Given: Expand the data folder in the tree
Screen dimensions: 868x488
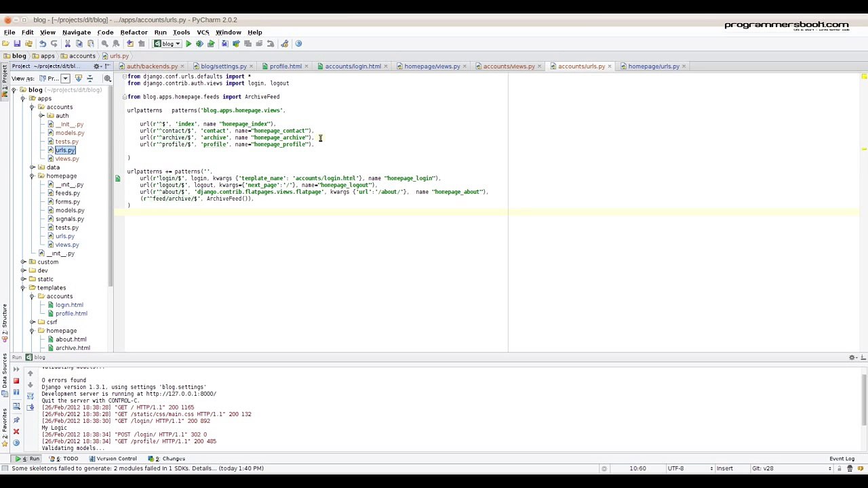Looking at the screenshot, I should (x=32, y=167).
